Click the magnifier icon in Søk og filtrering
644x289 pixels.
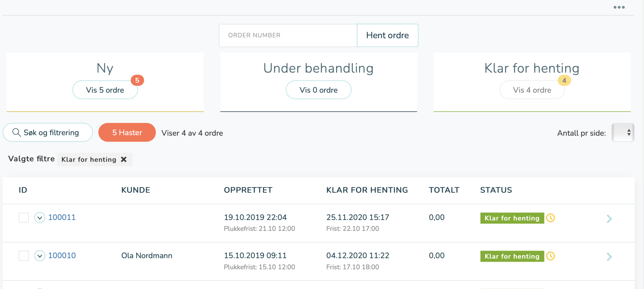pyautogui.click(x=16, y=132)
